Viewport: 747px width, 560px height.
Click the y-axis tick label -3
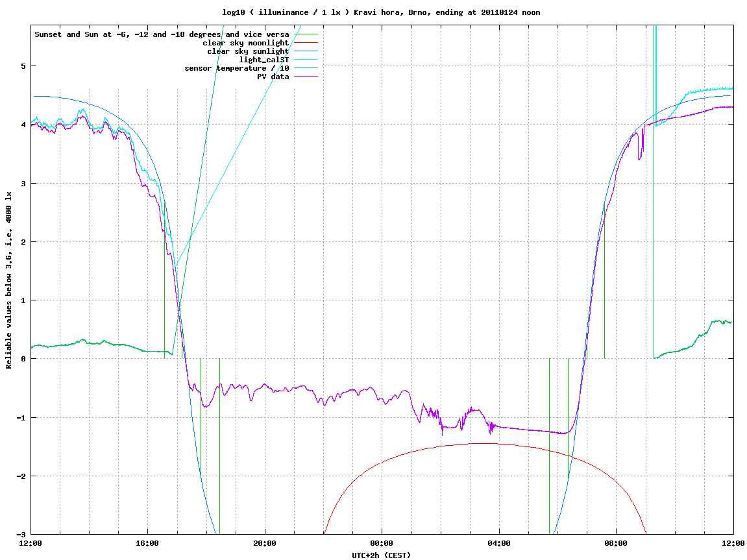pos(21,535)
